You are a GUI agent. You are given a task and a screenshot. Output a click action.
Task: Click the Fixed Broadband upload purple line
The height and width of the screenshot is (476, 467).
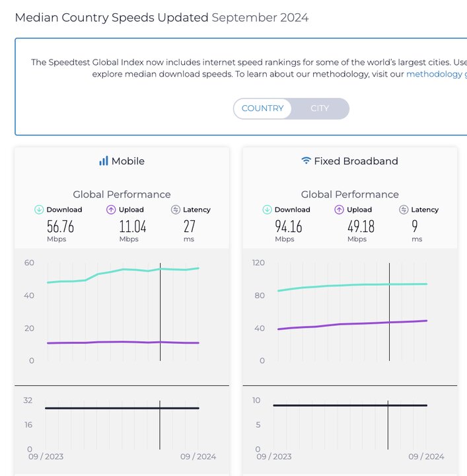point(330,325)
